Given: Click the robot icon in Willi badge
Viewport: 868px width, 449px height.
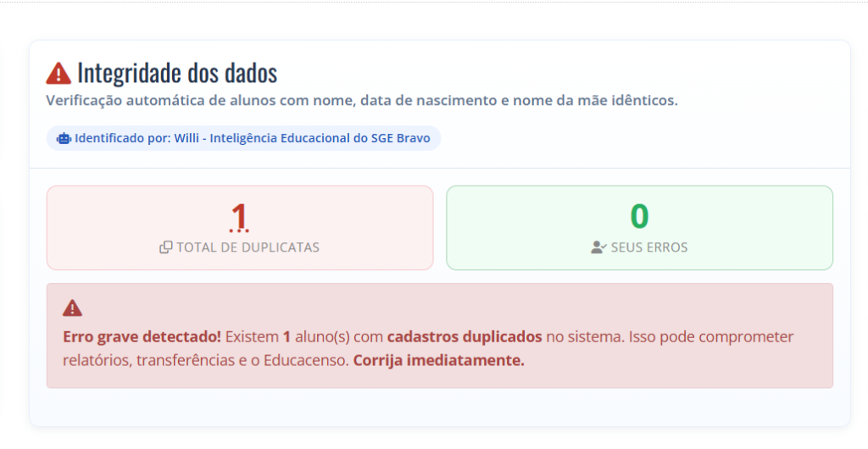Looking at the screenshot, I should 64,138.
